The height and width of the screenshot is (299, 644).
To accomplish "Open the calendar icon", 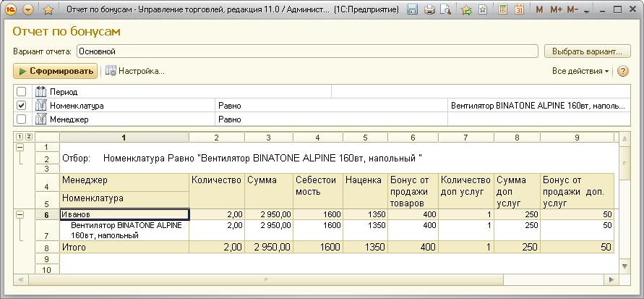I will coord(519,10).
